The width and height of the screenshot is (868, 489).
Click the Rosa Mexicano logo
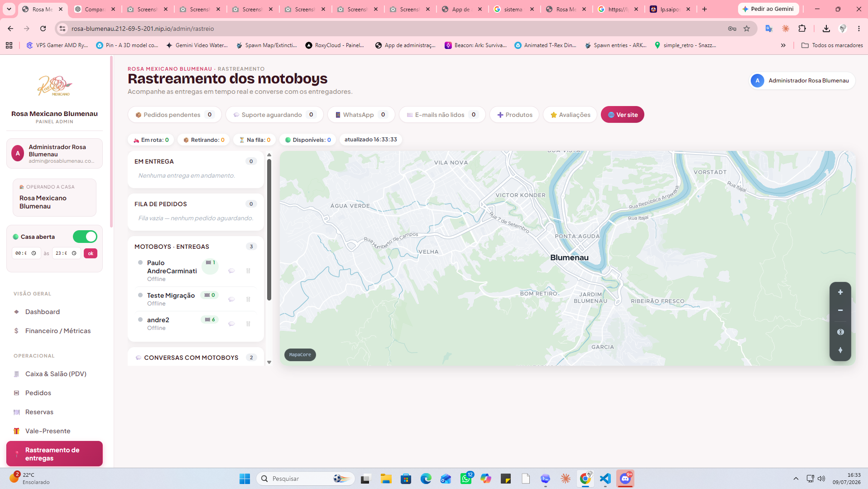[54, 85]
